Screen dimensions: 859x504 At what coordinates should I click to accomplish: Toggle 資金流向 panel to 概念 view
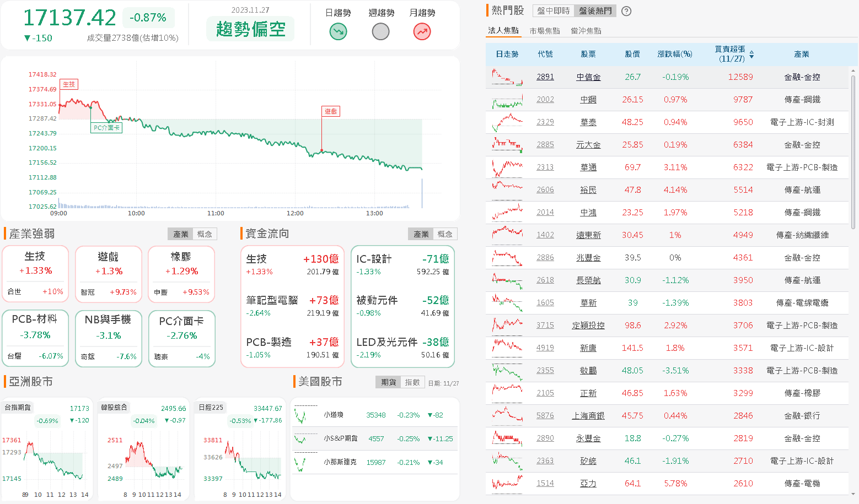pos(445,234)
